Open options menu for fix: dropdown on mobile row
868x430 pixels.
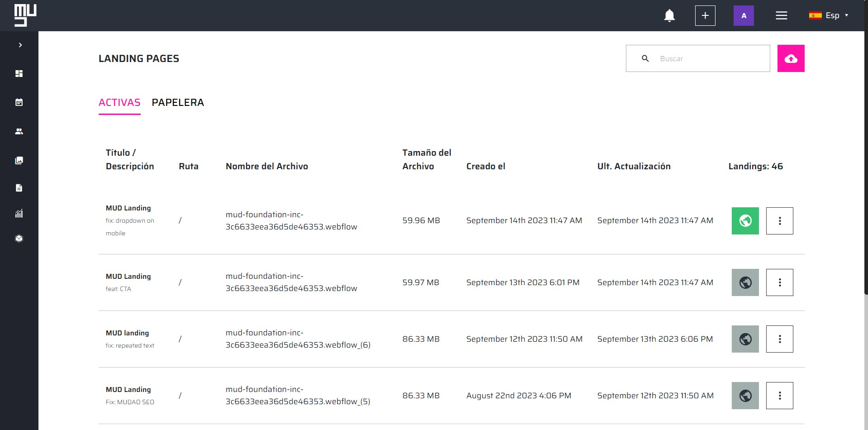(x=780, y=221)
